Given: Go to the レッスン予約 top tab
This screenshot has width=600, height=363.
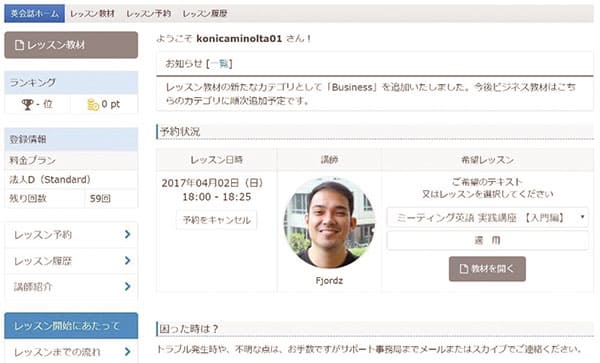Looking at the screenshot, I should point(148,13).
